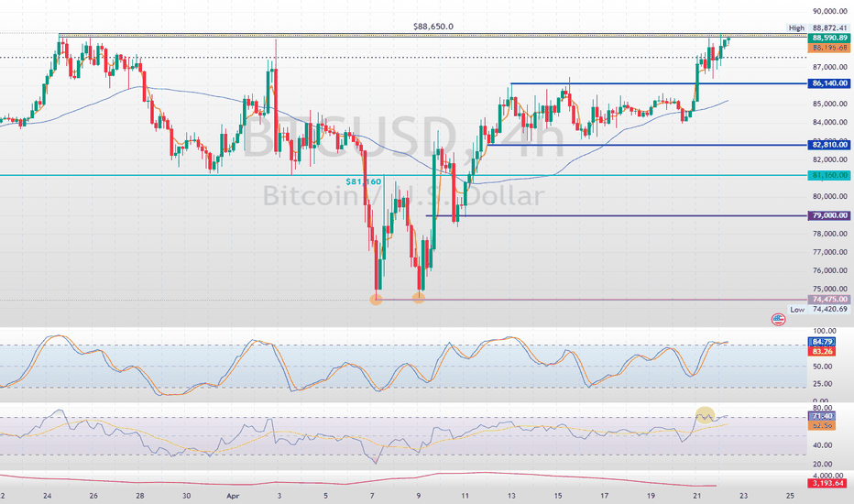Click the 17 date on time axis
854x504 pixels.
(604, 496)
